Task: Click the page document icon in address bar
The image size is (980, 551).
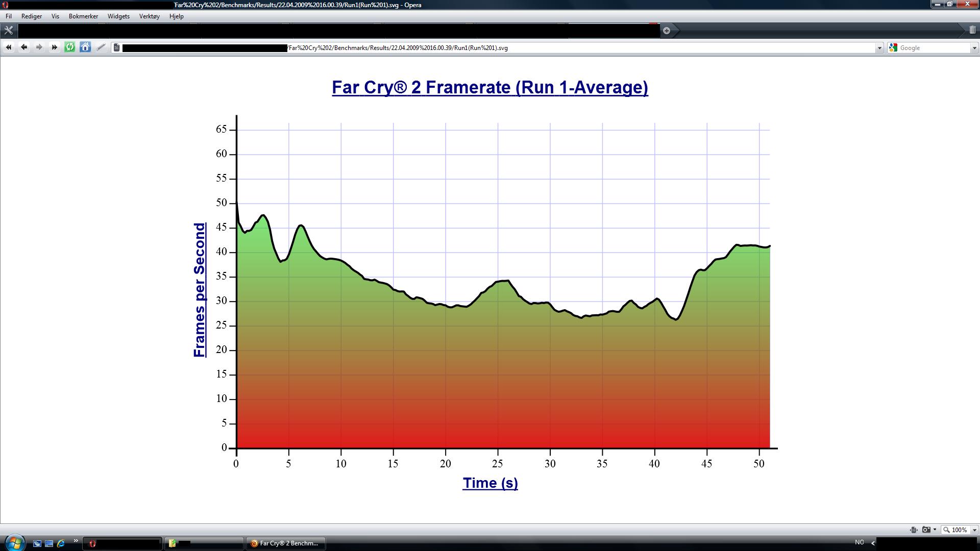Action: point(117,47)
